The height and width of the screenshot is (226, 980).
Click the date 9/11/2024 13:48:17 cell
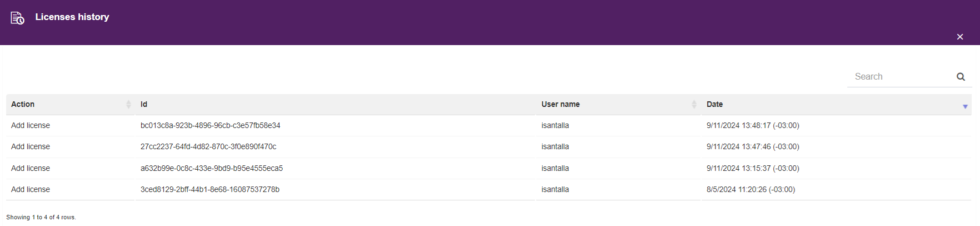coord(753,125)
